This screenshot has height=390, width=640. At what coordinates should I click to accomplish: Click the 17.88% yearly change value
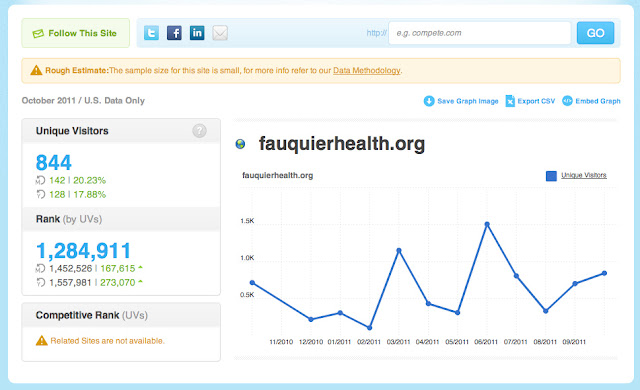[x=89, y=195]
